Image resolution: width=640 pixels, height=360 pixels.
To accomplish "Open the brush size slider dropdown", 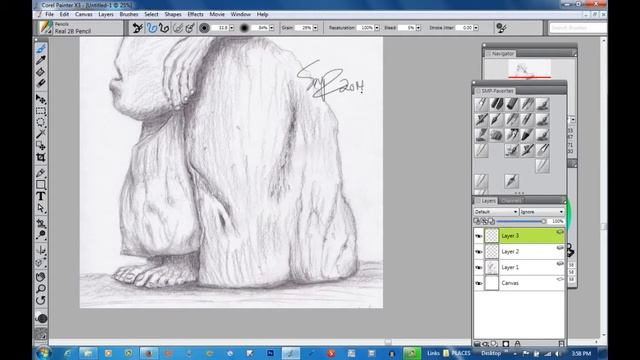I will 232,28.
